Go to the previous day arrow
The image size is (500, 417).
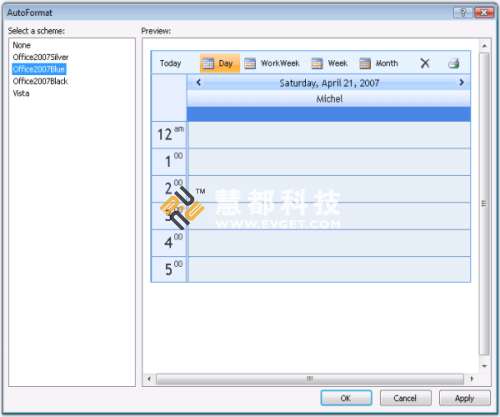(199, 82)
